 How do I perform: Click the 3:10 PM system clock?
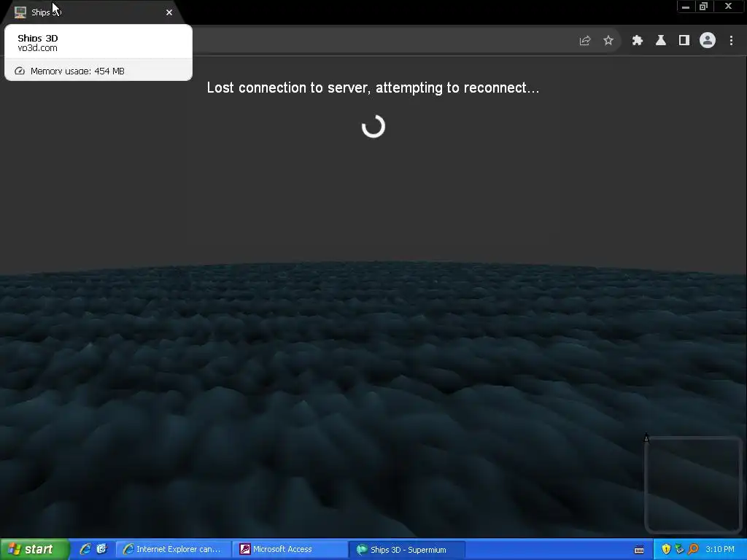[720, 550]
